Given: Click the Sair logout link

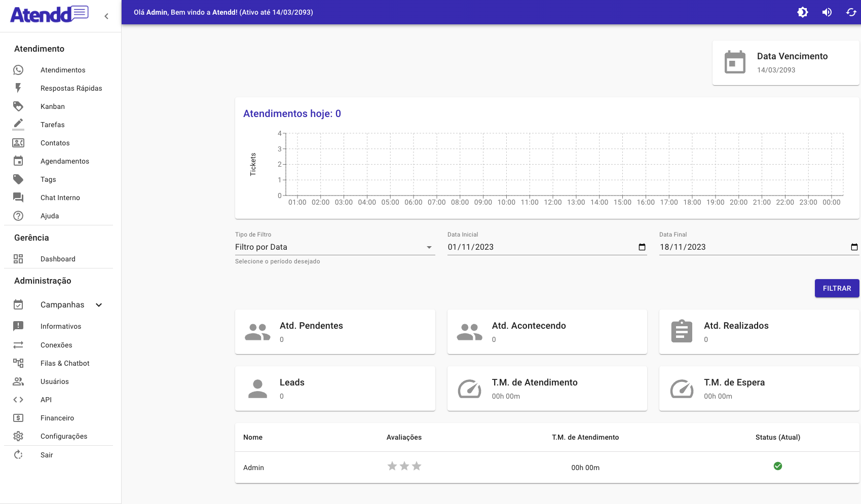Looking at the screenshot, I should coord(47,455).
